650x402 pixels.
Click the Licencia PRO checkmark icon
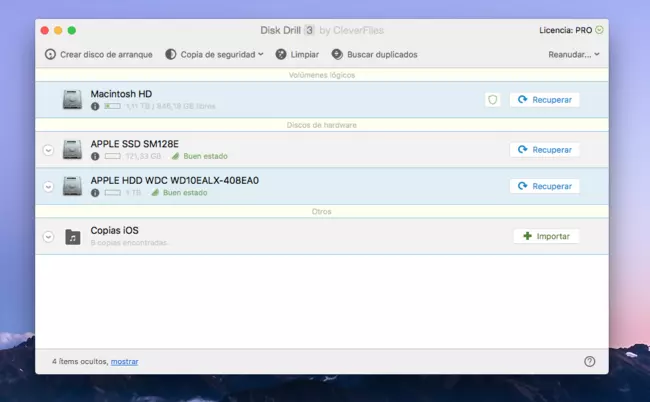pyautogui.click(x=599, y=30)
